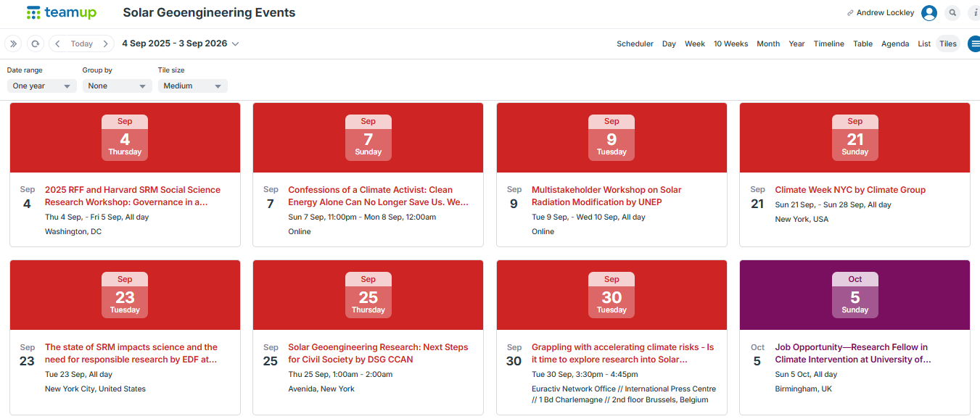Open Solar Geoengineering Research: Next Steps event

(x=378, y=353)
